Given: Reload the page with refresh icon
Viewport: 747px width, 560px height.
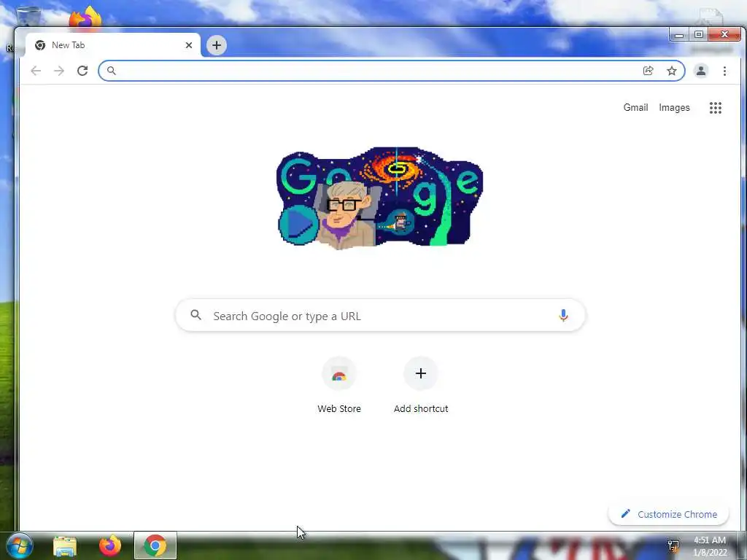Looking at the screenshot, I should (x=82, y=71).
